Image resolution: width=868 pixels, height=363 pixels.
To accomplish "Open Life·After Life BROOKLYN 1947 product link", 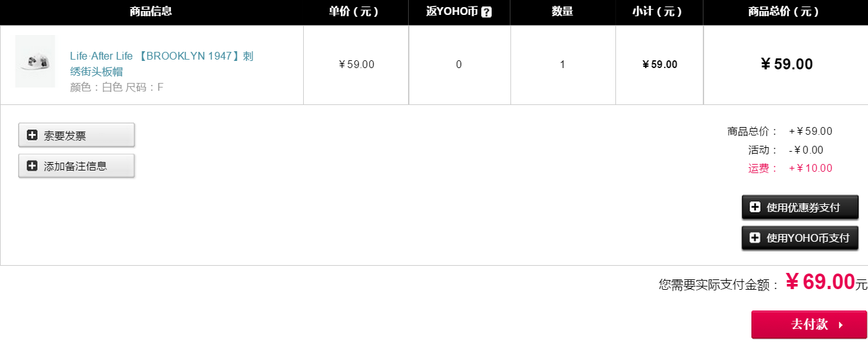I will (162, 64).
